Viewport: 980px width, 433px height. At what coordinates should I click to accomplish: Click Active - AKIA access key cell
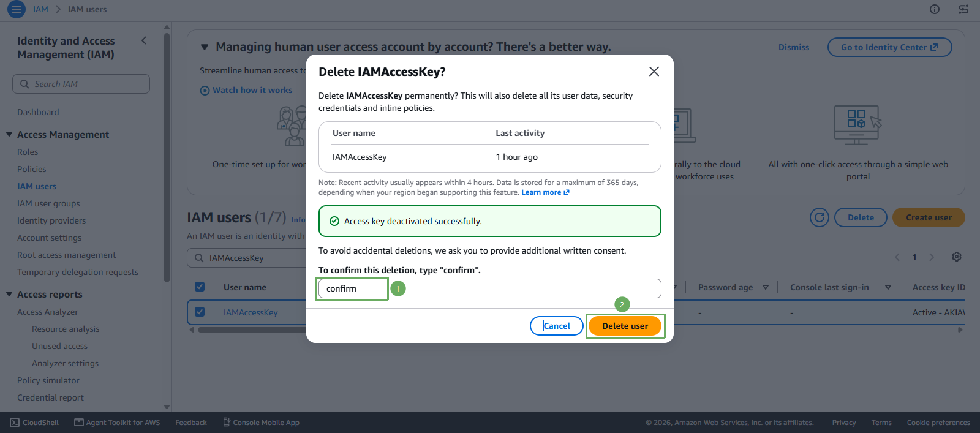939,312
